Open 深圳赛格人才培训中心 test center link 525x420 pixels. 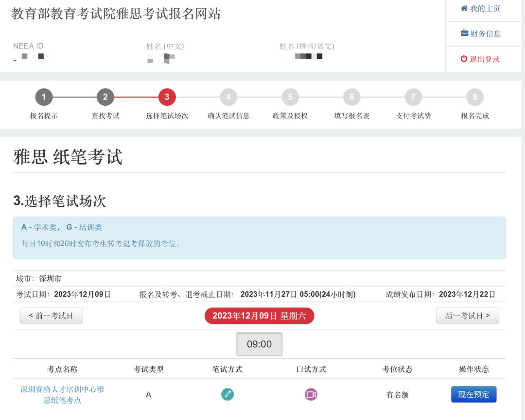point(62,395)
